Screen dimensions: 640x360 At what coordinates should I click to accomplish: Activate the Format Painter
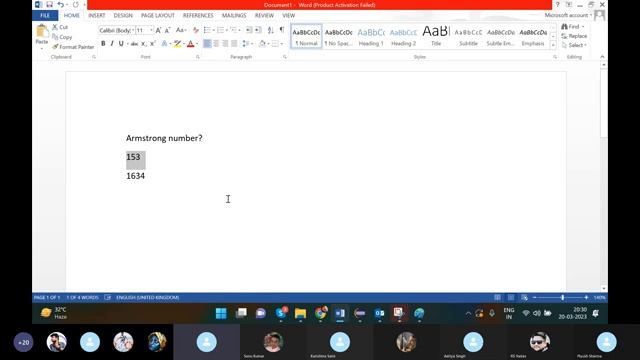[73, 47]
